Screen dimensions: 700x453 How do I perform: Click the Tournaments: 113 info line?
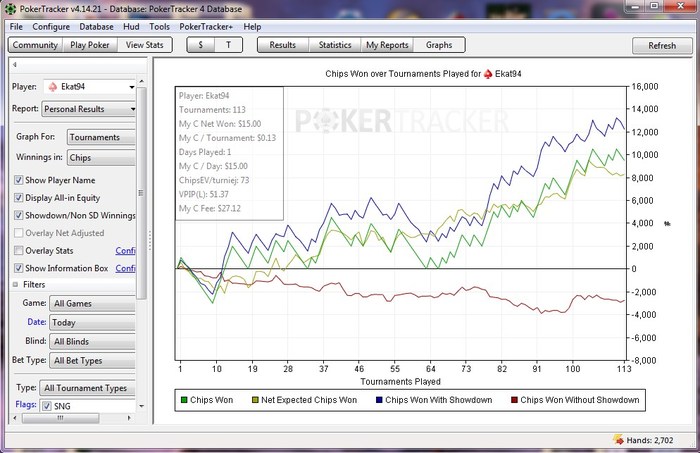pyautogui.click(x=212, y=110)
